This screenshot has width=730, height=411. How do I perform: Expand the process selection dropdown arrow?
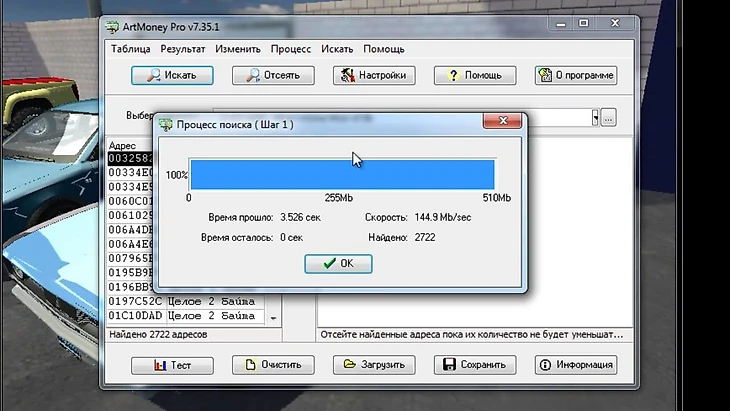(595, 118)
